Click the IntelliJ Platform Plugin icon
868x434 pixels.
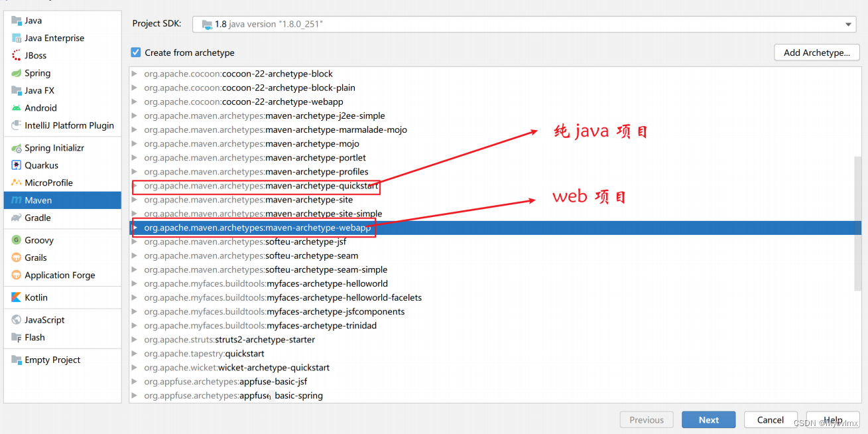click(17, 125)
